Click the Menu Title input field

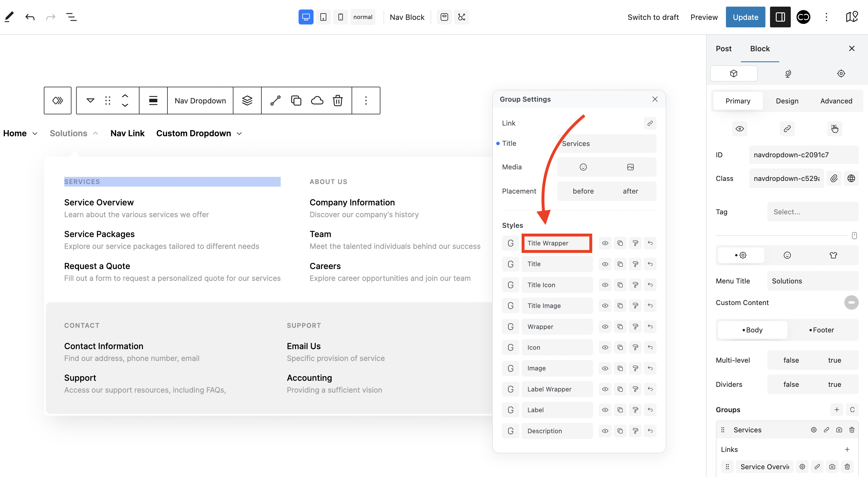point(812,281)
